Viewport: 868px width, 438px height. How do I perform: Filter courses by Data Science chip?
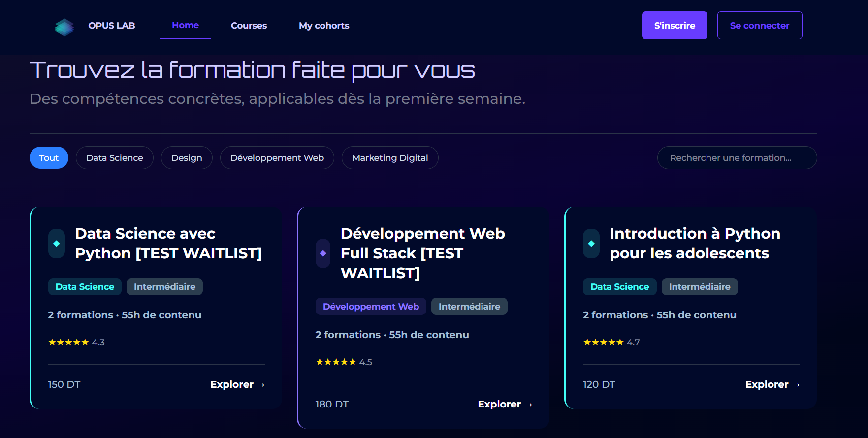pyautogui.click(x=115, y=157)
